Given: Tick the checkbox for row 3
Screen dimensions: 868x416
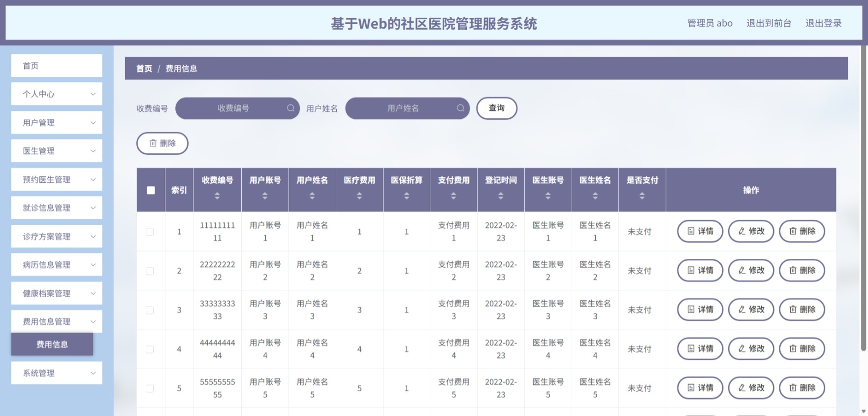Looking at the screenshot, I should 150,310.
